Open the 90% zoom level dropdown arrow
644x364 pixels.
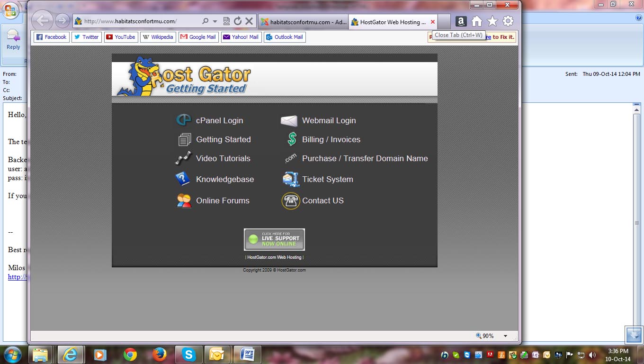(505, 336)
